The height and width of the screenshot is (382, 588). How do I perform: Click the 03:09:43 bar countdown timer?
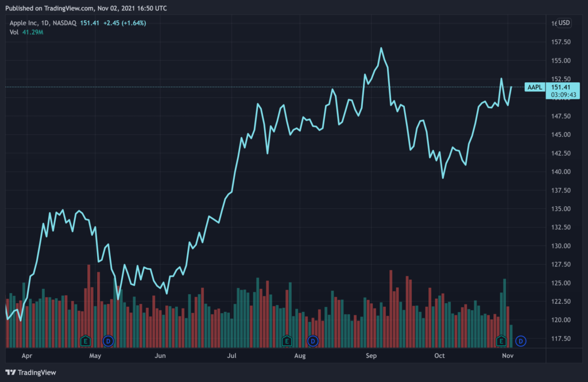(563, 95)
